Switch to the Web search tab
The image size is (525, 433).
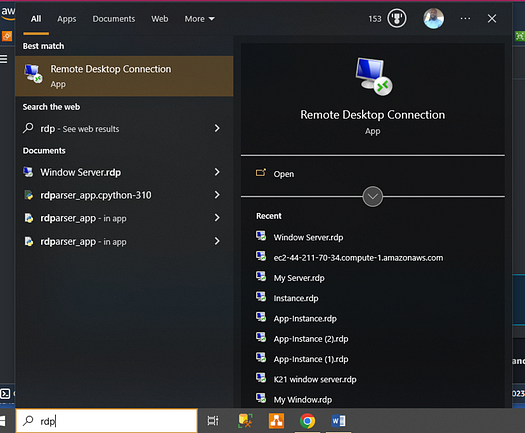(159, 19)
